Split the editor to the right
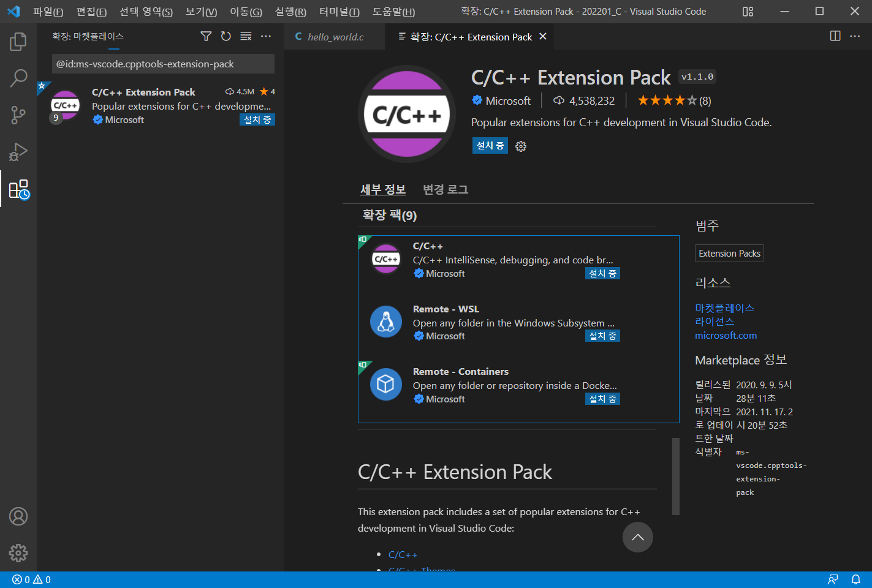The width and height of the screenshot is (872, 588). click(x=835, y=36)
